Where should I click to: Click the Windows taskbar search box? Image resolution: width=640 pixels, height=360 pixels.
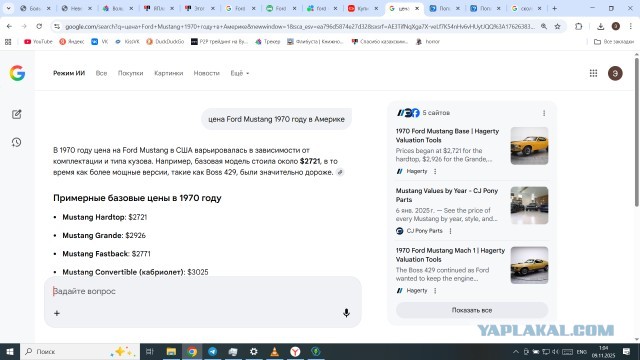[x=80, y=351]
